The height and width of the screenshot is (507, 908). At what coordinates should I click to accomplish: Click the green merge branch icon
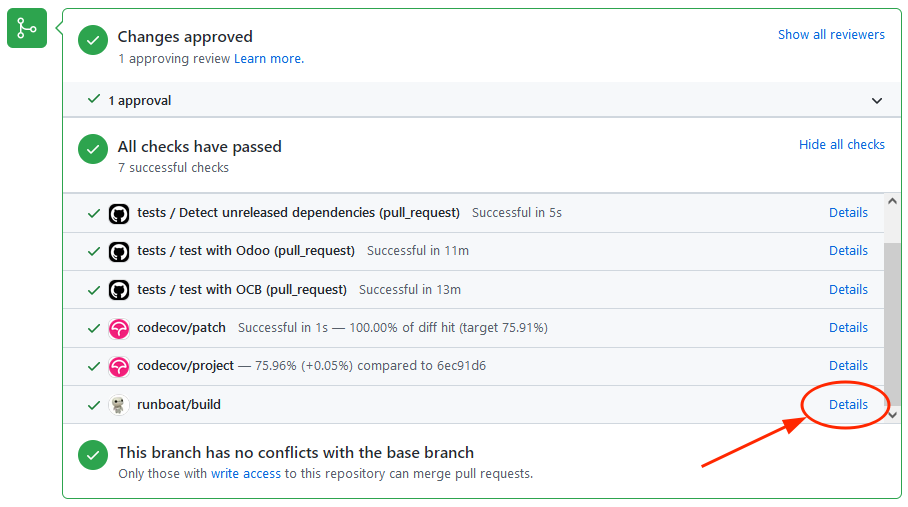[x=27, y=28]
